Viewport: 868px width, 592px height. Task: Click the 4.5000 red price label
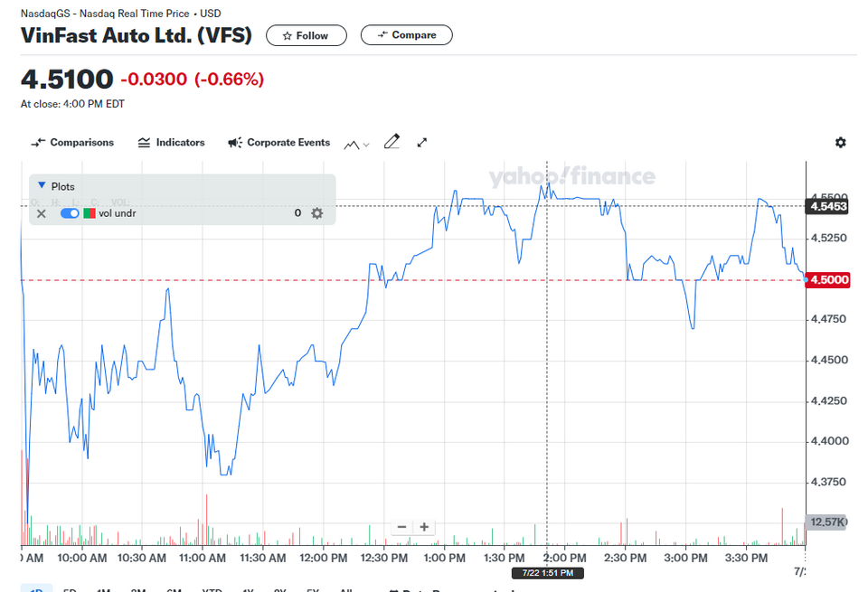(x=827, y=279)
